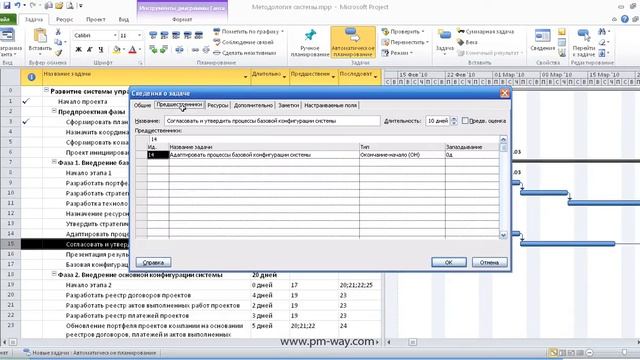Screen dimensions: 640x360
Task: Open the font size 11 dropdown
Action: tap(139, 36)
